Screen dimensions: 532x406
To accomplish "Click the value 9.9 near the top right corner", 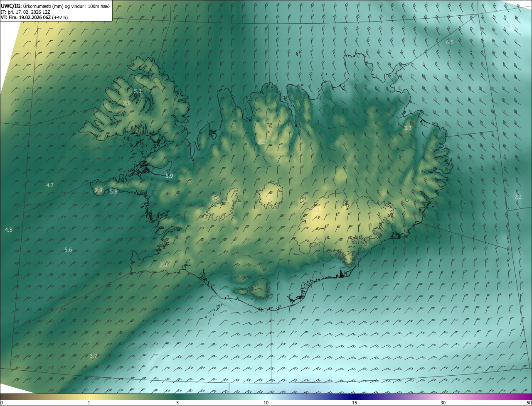I will (511, 27).
